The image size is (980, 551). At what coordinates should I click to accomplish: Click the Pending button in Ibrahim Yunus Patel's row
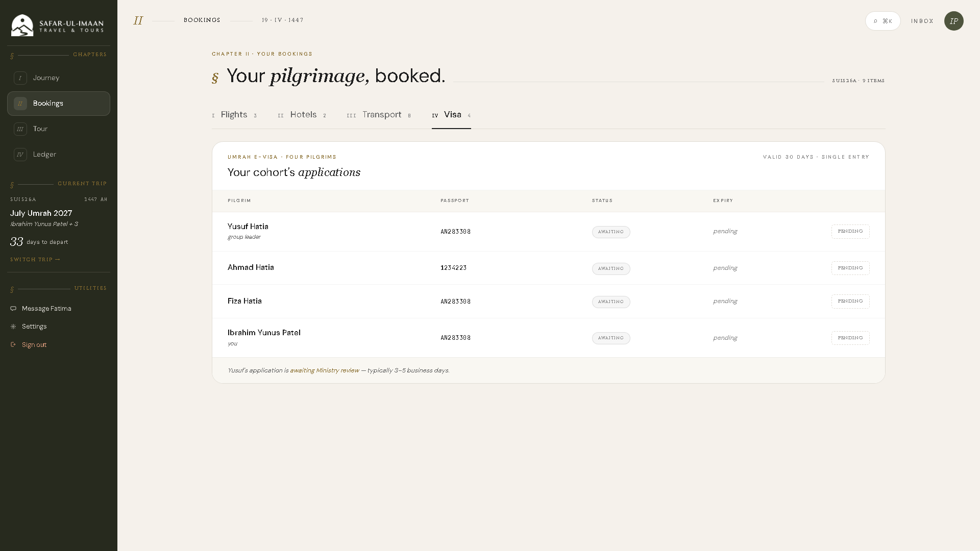point(850,338)
